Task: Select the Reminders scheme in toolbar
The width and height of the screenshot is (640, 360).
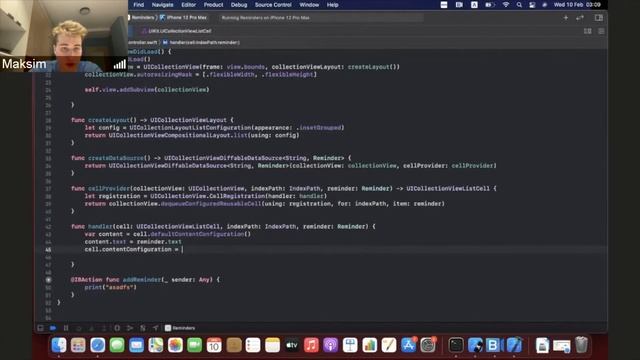Action: pos(142,18)
